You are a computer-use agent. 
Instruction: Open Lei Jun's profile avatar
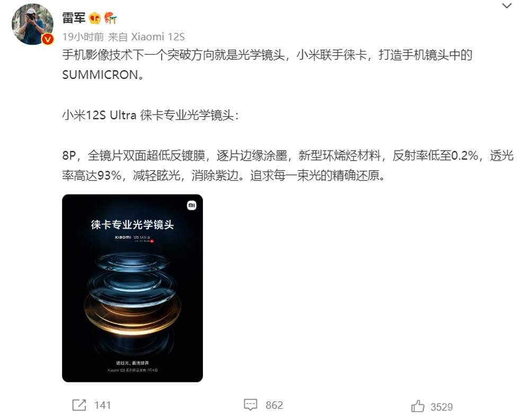pyautogui.click(x=32, y=24)
